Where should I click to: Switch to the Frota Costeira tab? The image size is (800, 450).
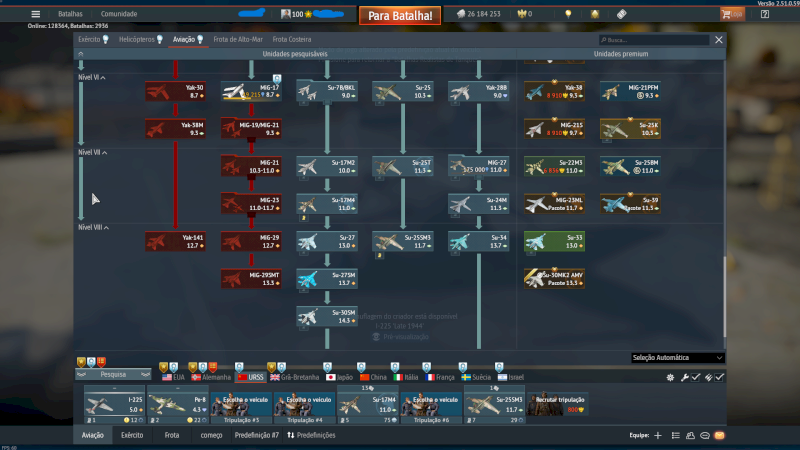[x=293, y=39]
